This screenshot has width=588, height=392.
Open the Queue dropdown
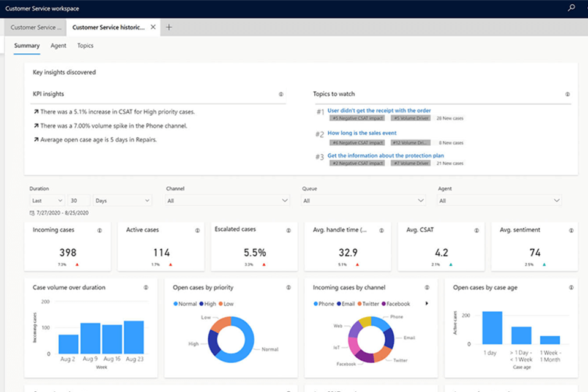point(363,200)
